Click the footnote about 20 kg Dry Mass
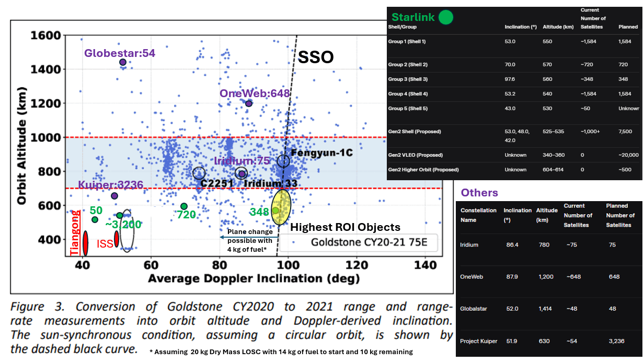 [281, 352]
